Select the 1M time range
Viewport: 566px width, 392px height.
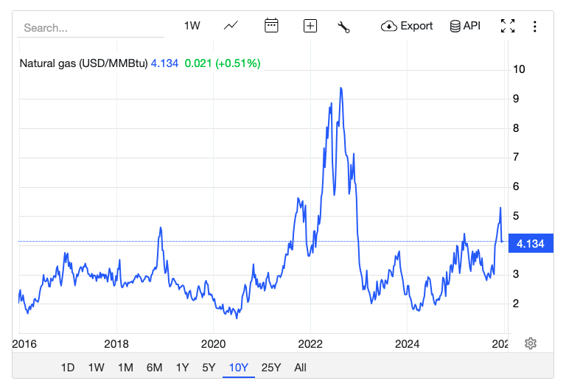click(x=125, y=368)
